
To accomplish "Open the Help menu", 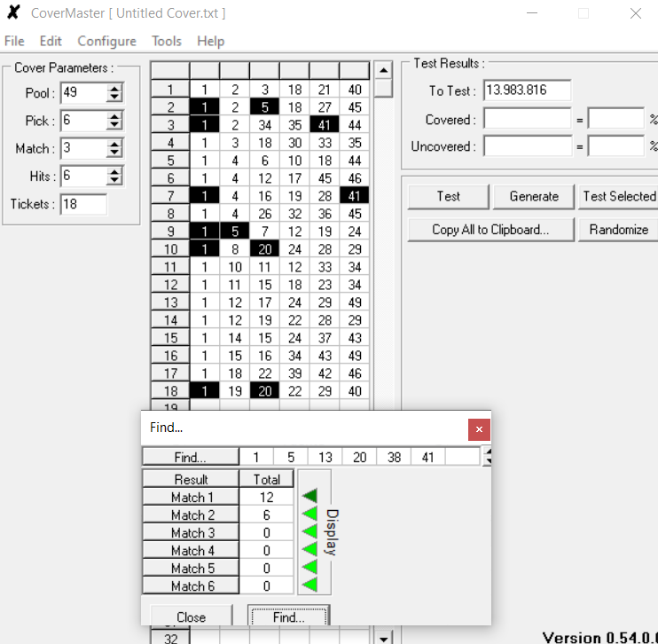I will [211, 41].
